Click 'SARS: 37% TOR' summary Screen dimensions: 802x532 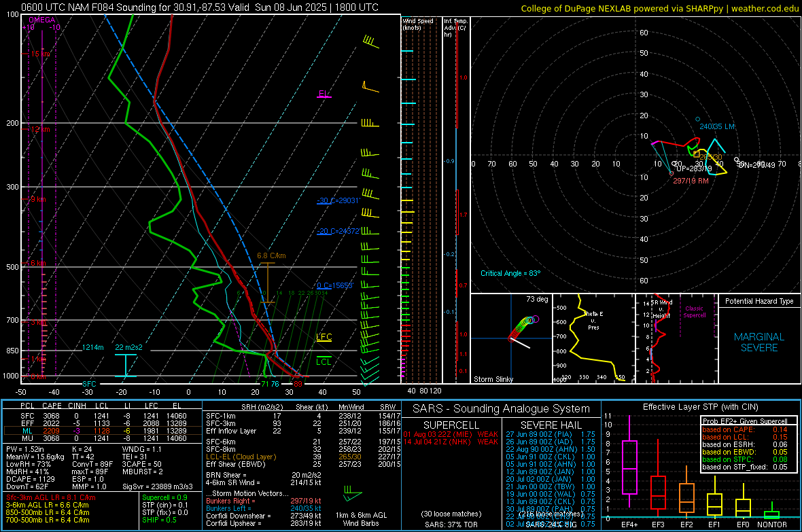[x=451, y=525]
